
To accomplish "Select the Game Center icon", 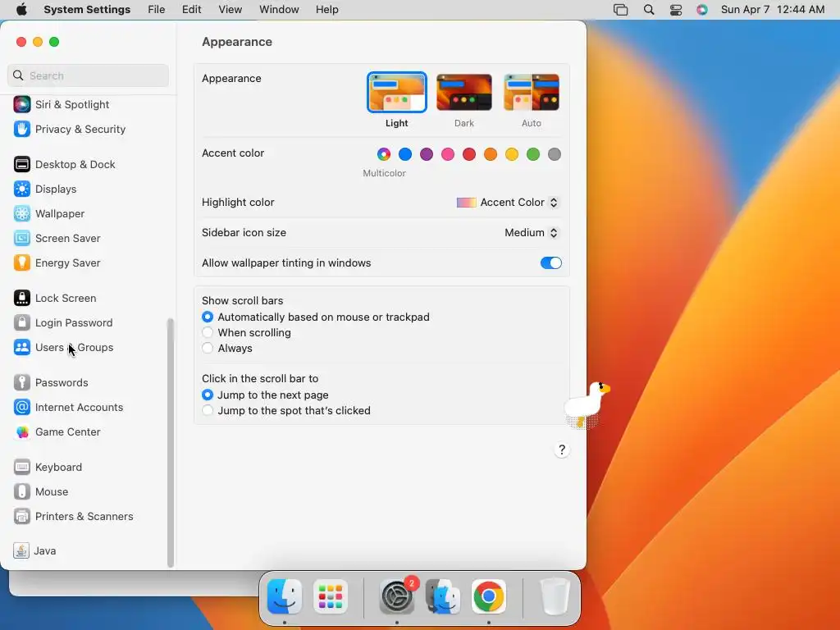I will coord(22,432).
